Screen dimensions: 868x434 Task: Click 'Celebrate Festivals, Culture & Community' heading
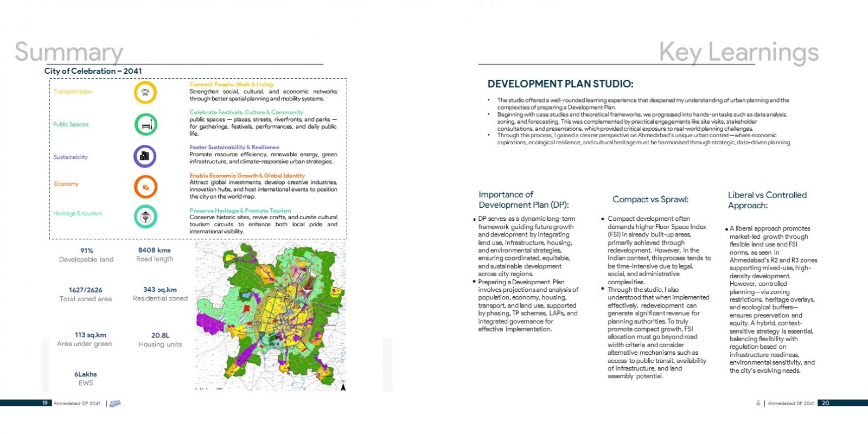(x=246, y=112)
